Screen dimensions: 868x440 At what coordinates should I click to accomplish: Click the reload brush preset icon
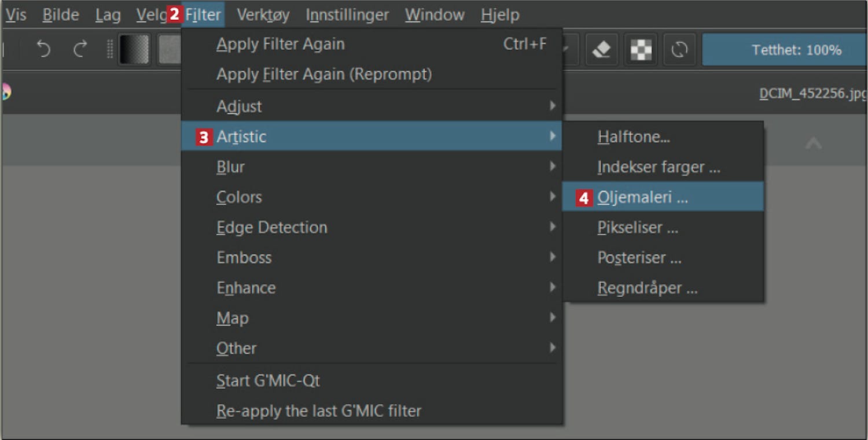[679, 50]
